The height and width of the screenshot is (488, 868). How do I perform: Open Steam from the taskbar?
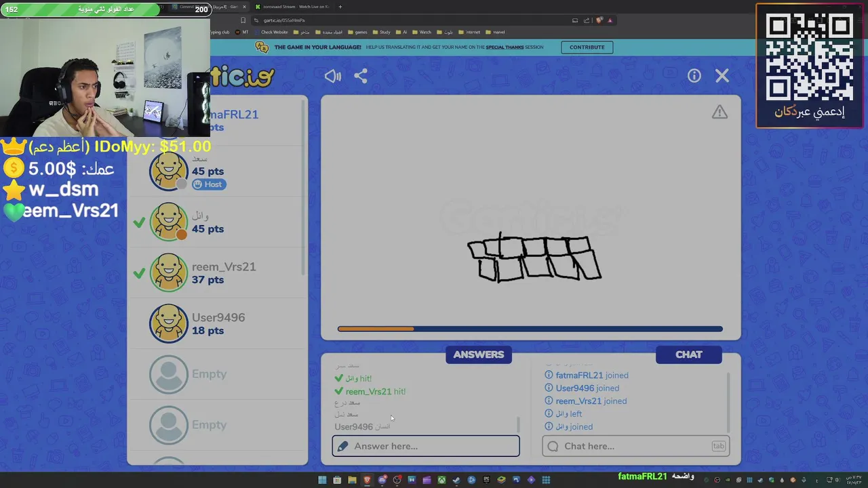click(456, 480)
